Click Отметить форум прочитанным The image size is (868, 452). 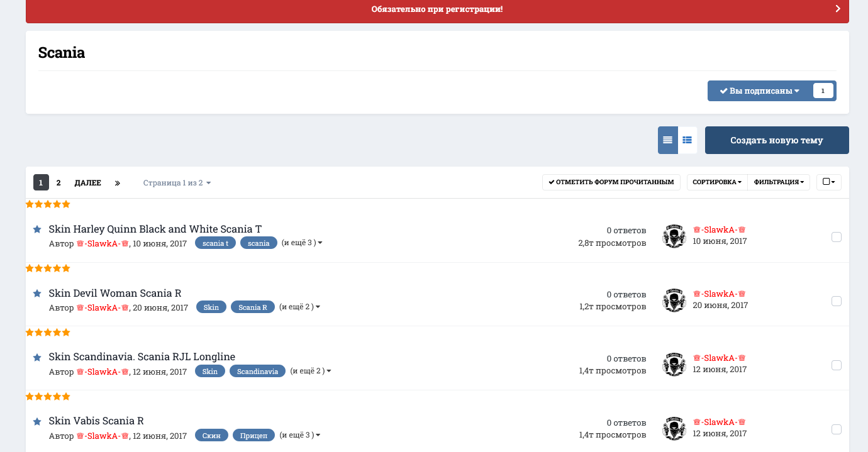[x=611, y=182]
